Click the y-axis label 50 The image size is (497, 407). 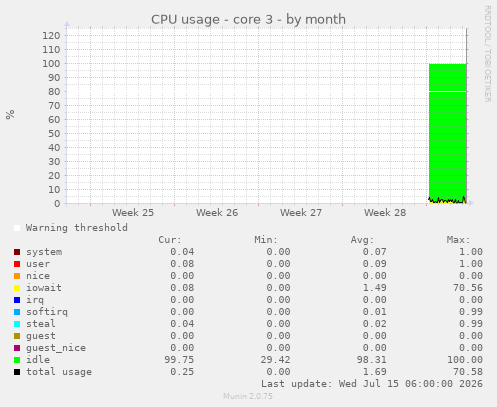(x=54, y=133)
